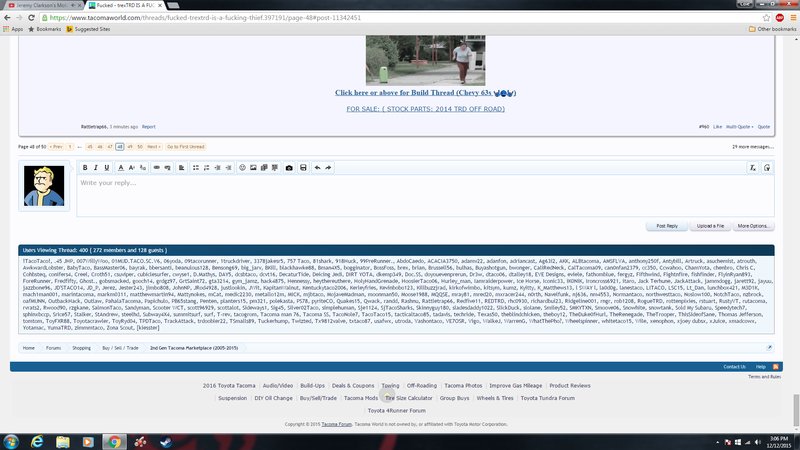Click the Shopping breadcrumb
The width and height of the screenshot is (800, 450).
81,348
